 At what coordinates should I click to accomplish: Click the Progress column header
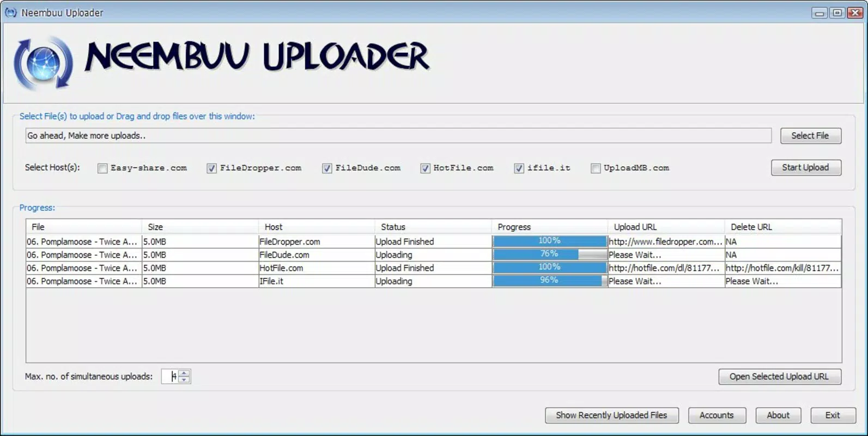point(550,227)
